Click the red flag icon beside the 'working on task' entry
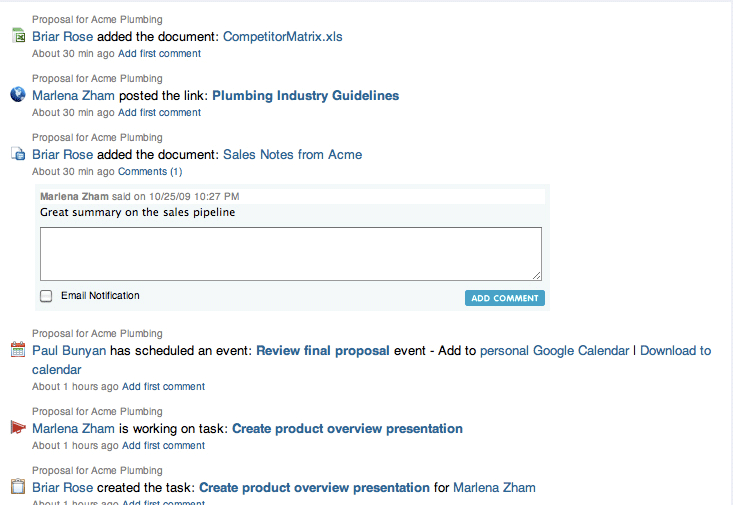The height and width of the screenshot is (505, 733). 18,427
